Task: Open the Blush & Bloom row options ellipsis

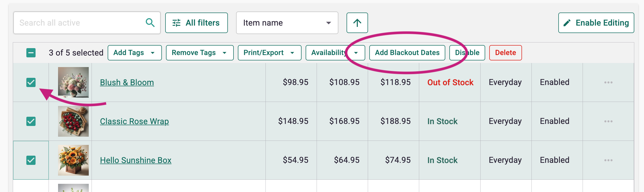Action: 608,82
